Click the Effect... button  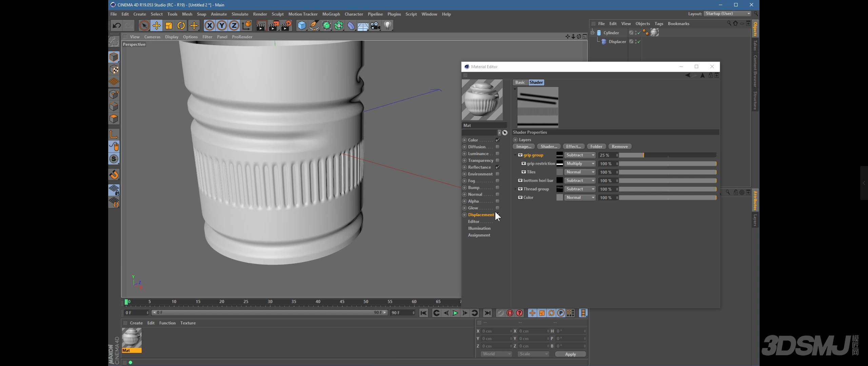pyautogui.click(x=574, y=146)
